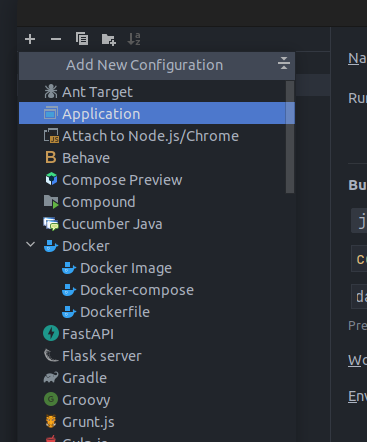
Task: Click the Compose Preview icon
Action: point(51,179)
